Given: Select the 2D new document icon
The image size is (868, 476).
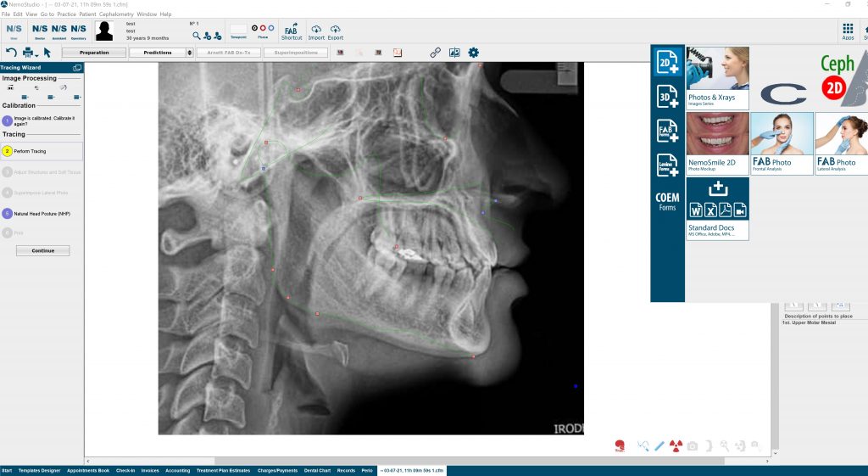Looking at the screenshot, I should (668, 64).
